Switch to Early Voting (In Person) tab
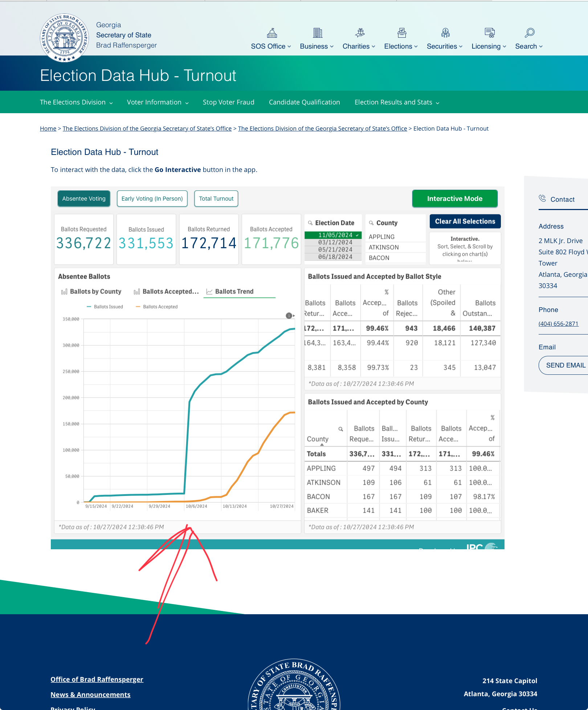The width and height of the screenshot is (588, 710). coord(152,198)
